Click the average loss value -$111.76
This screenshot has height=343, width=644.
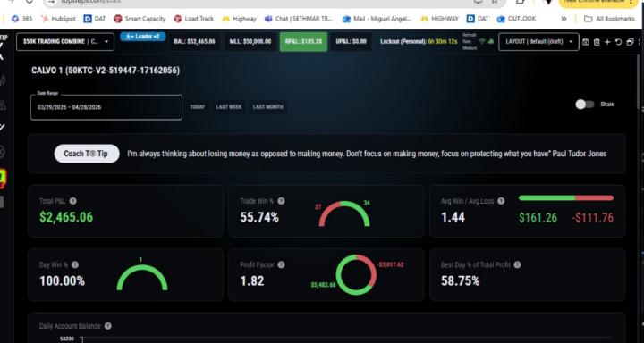pyautogui.click(x=593, y=217)
